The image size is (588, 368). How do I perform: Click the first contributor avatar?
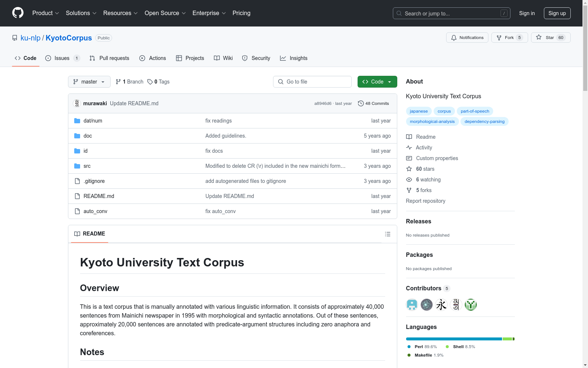(412, 305)
